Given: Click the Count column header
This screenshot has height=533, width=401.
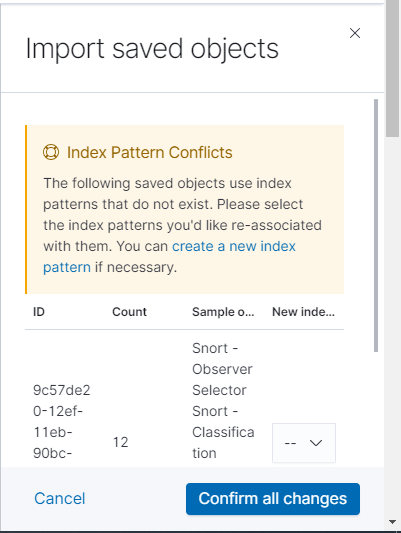Looking at the screenshot, I should (x=129, y=312).
